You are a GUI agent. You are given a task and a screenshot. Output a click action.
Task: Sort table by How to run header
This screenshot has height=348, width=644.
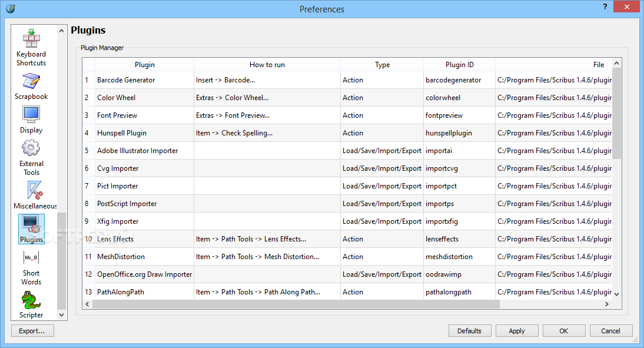(x=267, y=65)
